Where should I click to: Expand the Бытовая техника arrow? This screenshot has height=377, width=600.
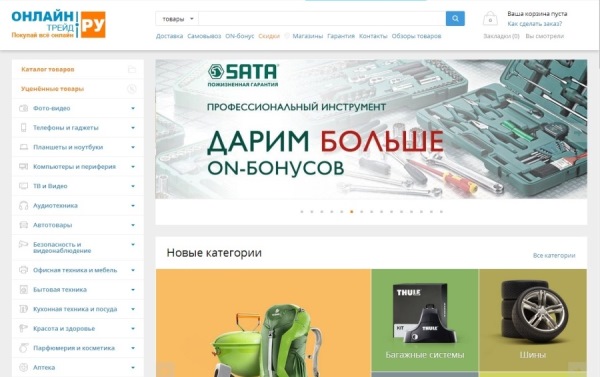click(133, 289)
